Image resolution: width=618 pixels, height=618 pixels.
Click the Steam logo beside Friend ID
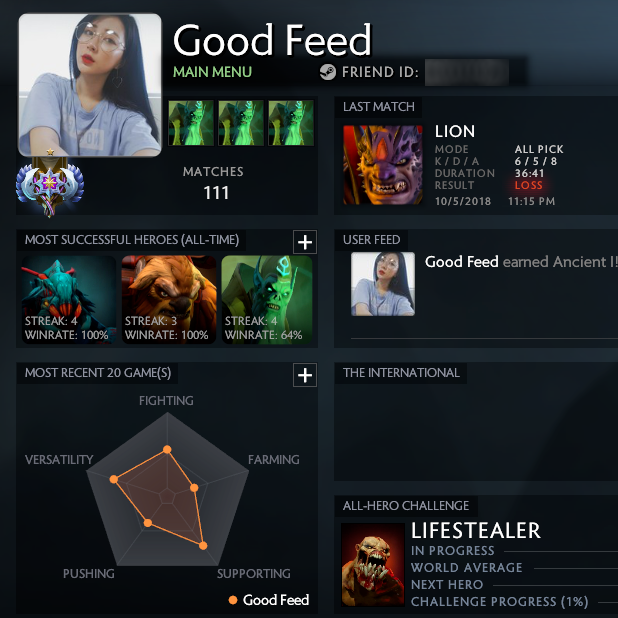click(328, 72)
